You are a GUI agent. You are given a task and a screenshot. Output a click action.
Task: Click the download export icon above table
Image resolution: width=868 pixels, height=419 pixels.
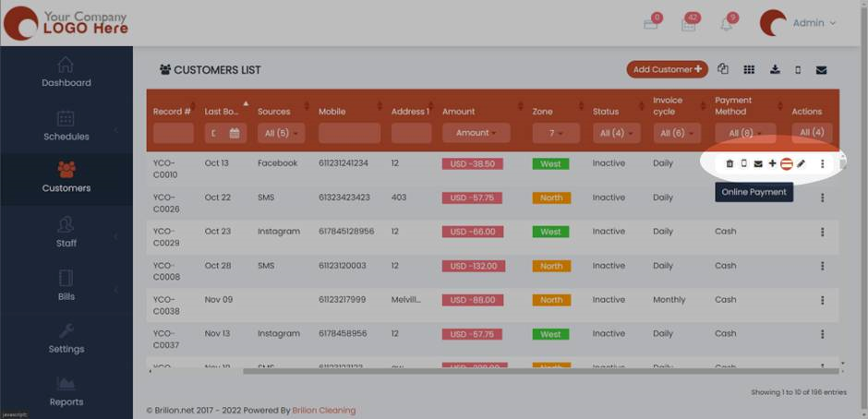click(x=775, y=69)
